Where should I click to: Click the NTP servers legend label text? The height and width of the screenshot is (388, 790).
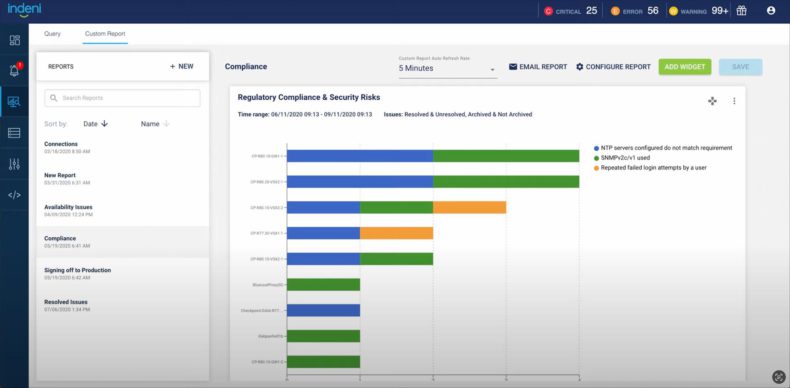(667, 148)
